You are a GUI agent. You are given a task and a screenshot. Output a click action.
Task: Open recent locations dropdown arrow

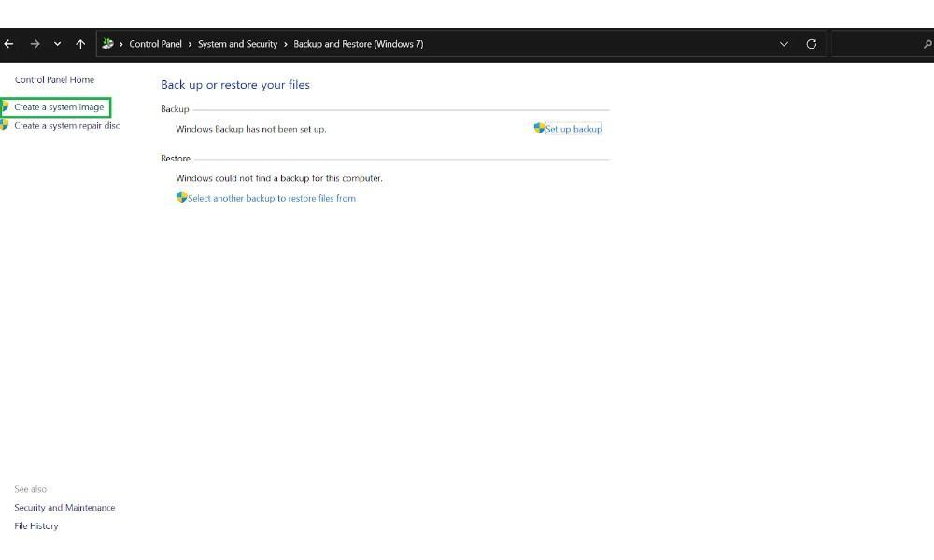tap(57, 44)
